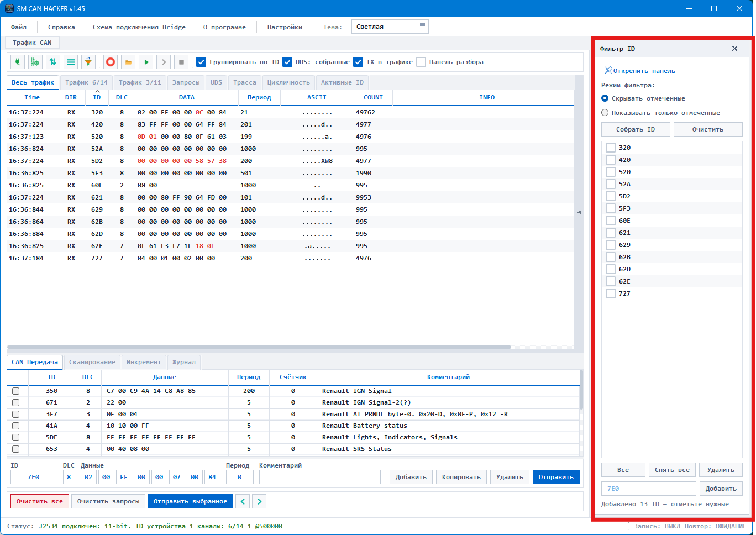Click the green play button
The height and width of the screenshot is (535, 756).
coord(146,62)
